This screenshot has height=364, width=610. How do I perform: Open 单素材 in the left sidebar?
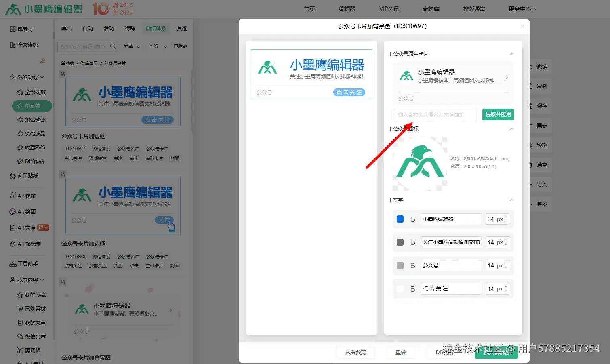tap(21, 29)
